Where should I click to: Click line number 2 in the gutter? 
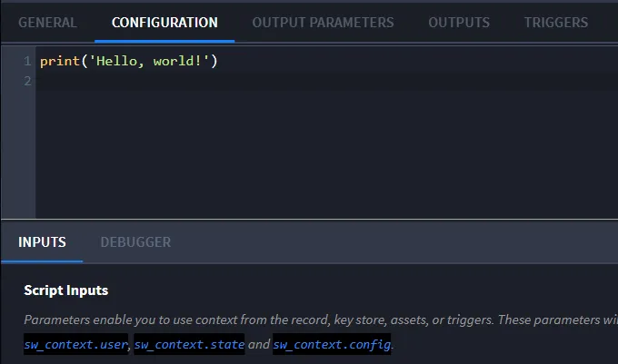[x=26, y=81]
